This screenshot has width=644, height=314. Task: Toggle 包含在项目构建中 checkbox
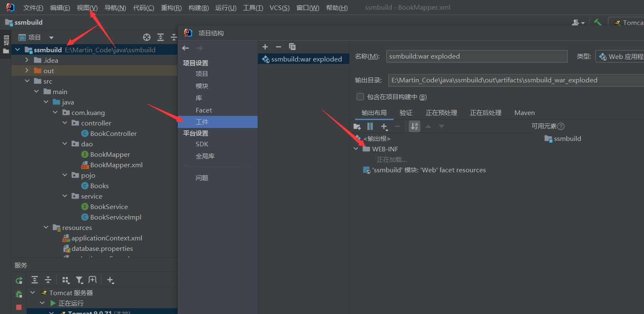point(360,97)
